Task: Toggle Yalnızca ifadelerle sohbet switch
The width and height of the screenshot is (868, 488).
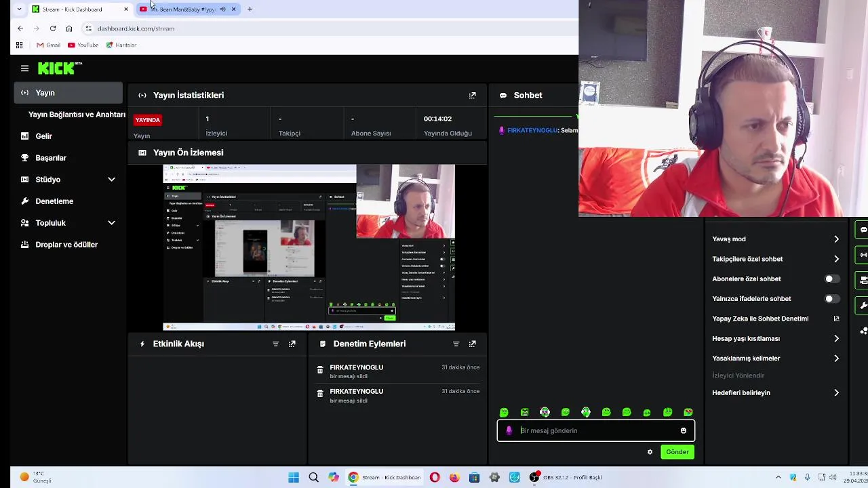Action: (x=831, y=299)
